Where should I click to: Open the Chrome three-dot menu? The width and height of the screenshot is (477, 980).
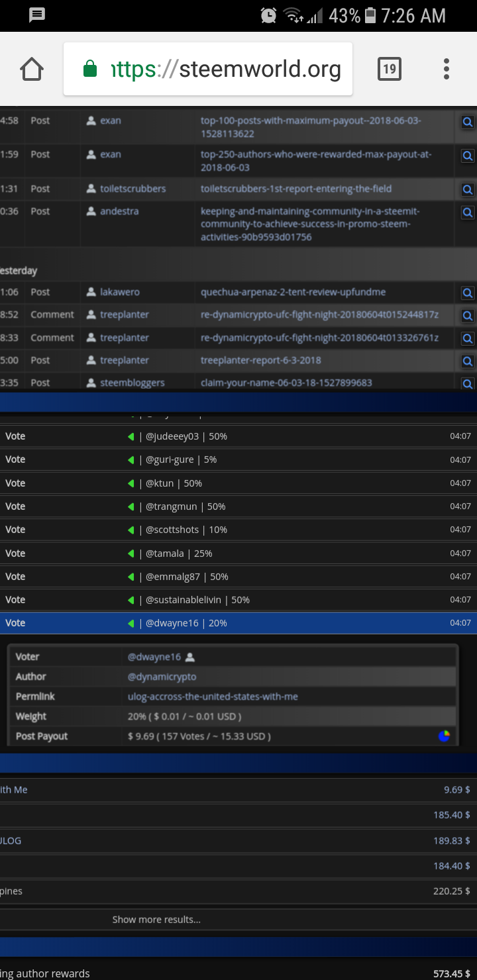[x=447, y=69]
